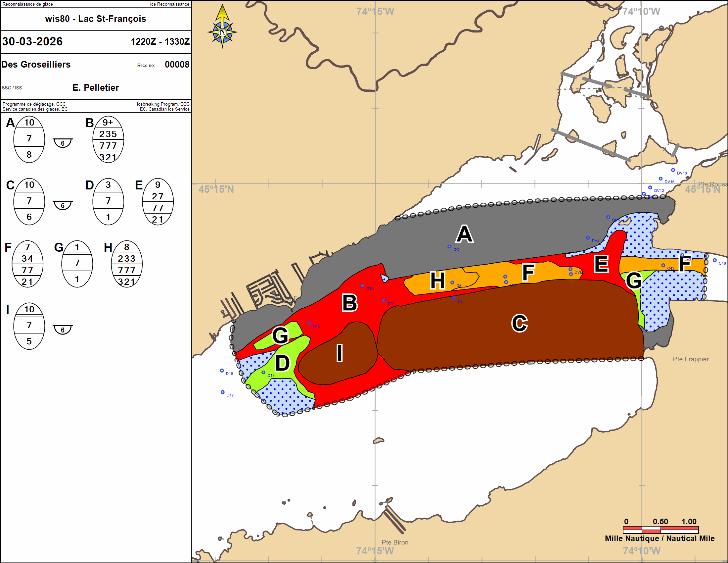Click the chart title wis80 - Lac St-François
Image resolution: width=728 pixels, height=563 pixels.
point(96,19)
